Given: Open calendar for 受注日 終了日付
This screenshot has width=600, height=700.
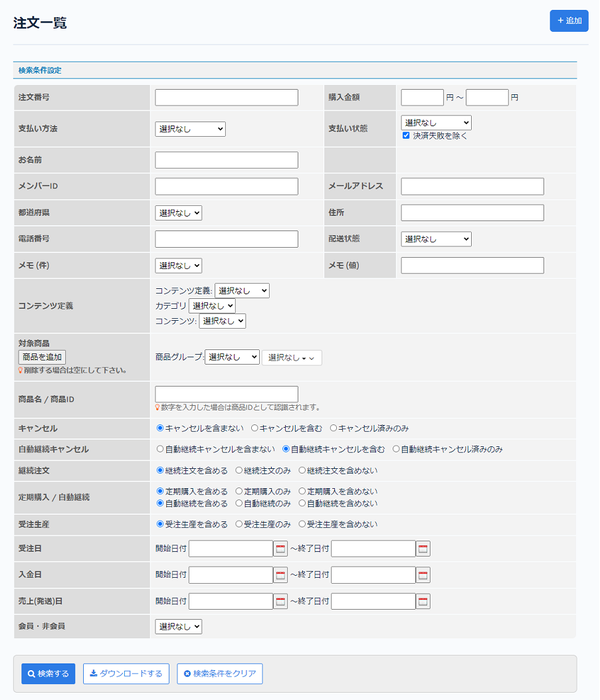Looking at the screenshot, I should (423, 549).
